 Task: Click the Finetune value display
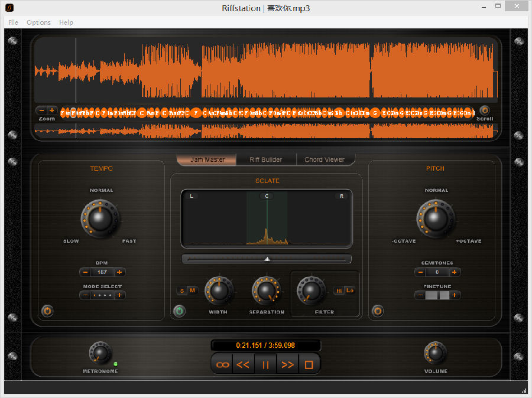tap(437, 295)
